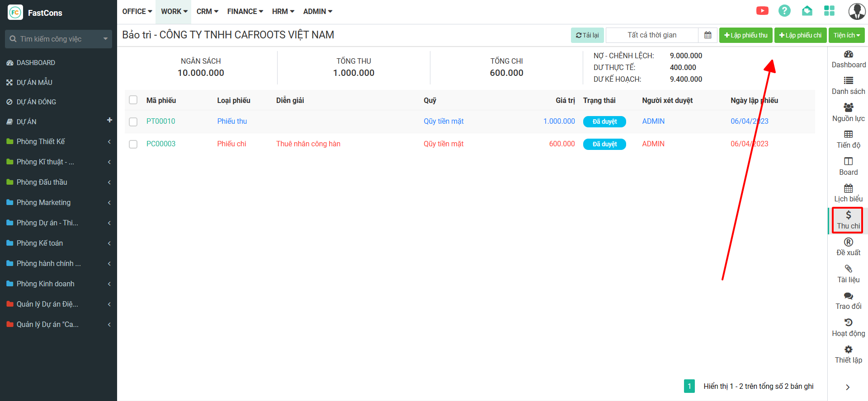This screenshot has height=401, width=868.
Task: Open Thiết lập settings gear
Action: [x=848, y=354]
